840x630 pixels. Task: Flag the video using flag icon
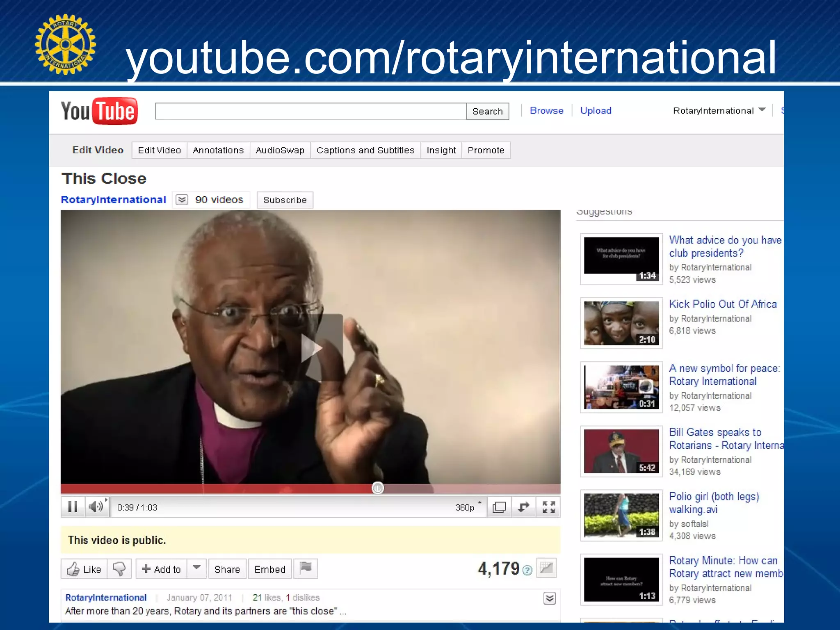point(306,568)
